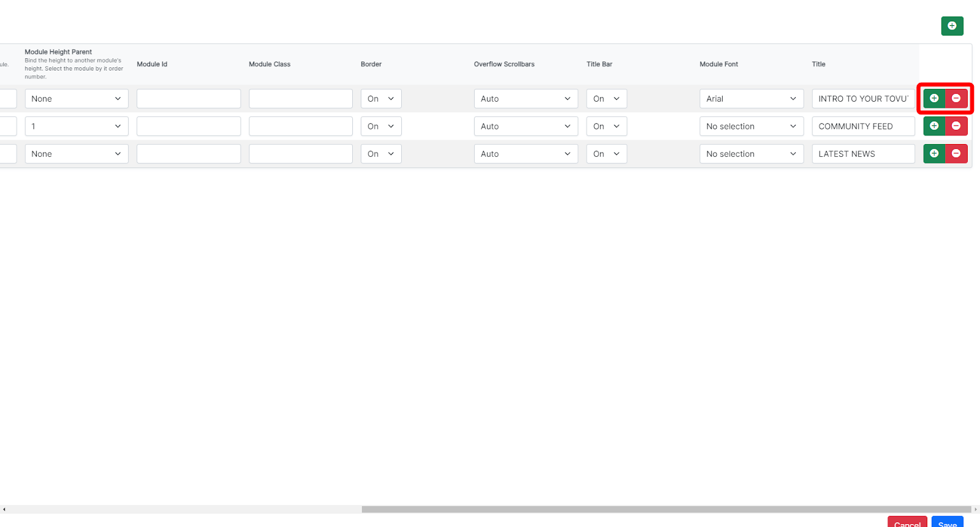Click the Overflow Scrollbars column header
980x527 pixels.
(x=504, y=64)
